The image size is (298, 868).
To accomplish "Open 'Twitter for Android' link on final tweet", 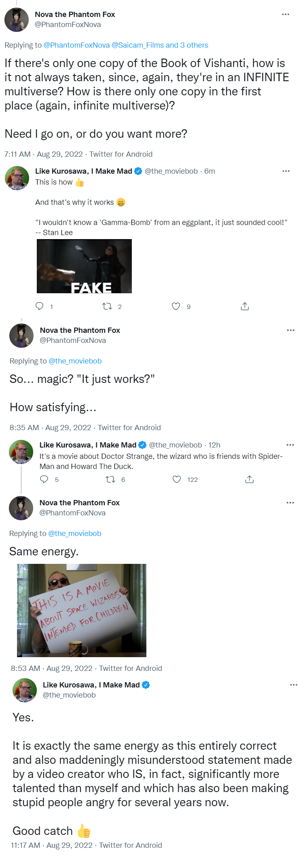I will [130, 845].
